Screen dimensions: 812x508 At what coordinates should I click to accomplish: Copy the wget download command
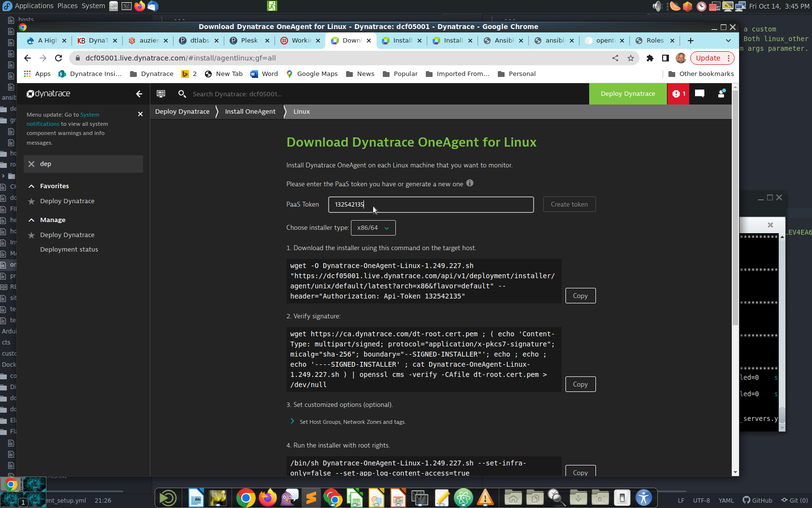pos(580,296)
